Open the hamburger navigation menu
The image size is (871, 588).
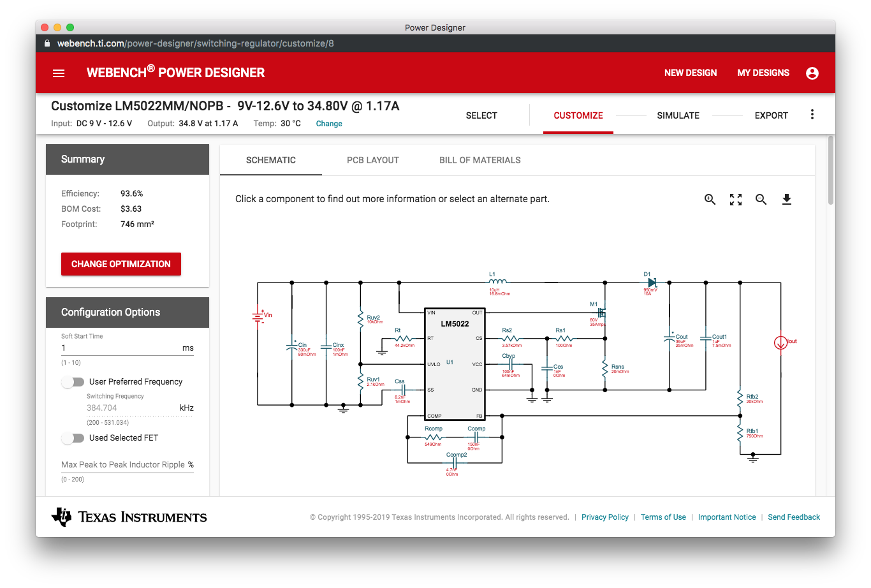[59, 73]
